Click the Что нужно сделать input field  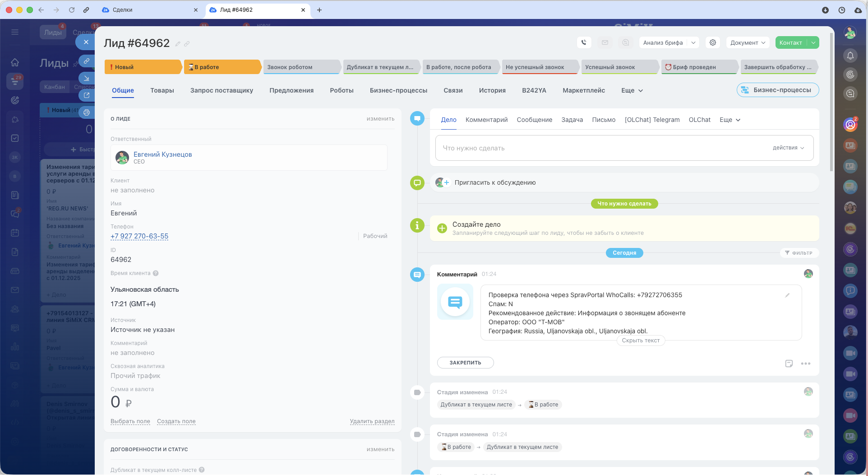(x=600, y=148)
